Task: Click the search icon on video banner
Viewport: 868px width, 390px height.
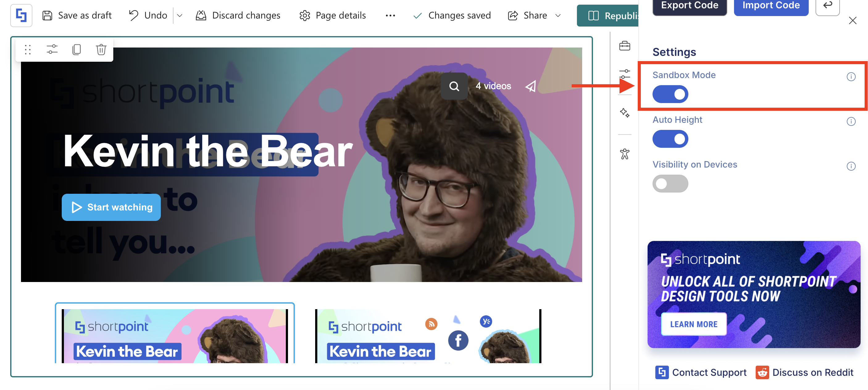Action: [454, 86]
